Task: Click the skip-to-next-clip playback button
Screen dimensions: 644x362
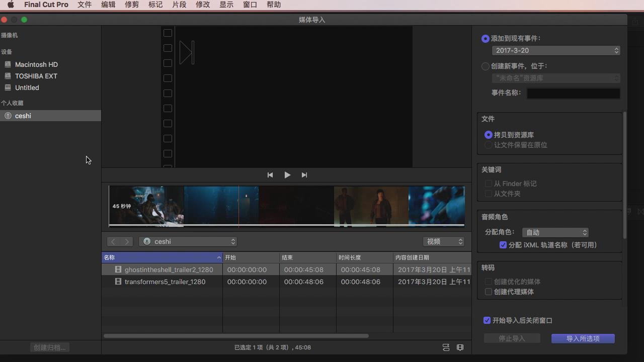Action: [304, 175]
